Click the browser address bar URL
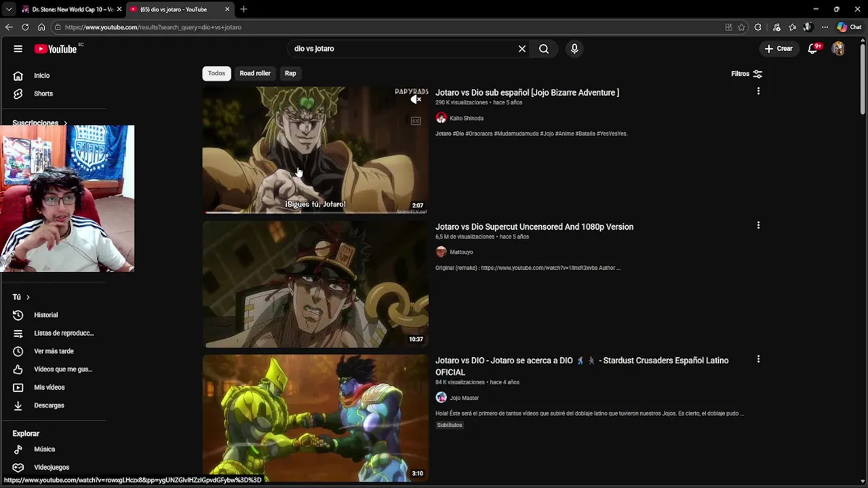Image resolution: width=868 pixels, height=488 pixels. (153, 27)
